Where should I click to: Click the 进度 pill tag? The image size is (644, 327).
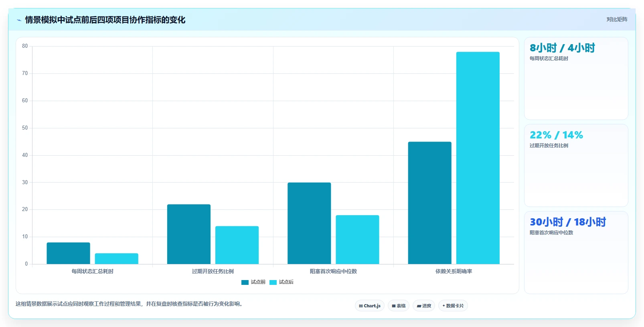point(424,306)
